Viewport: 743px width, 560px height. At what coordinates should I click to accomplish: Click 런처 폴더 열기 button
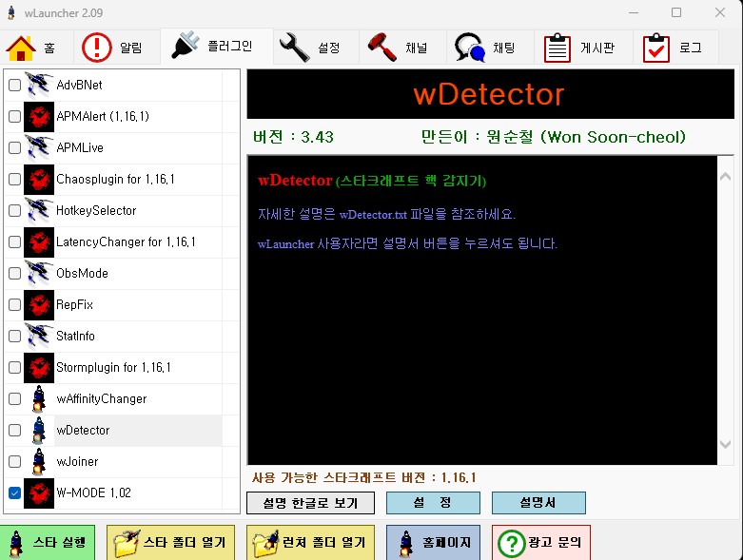(x=310, y=542)
